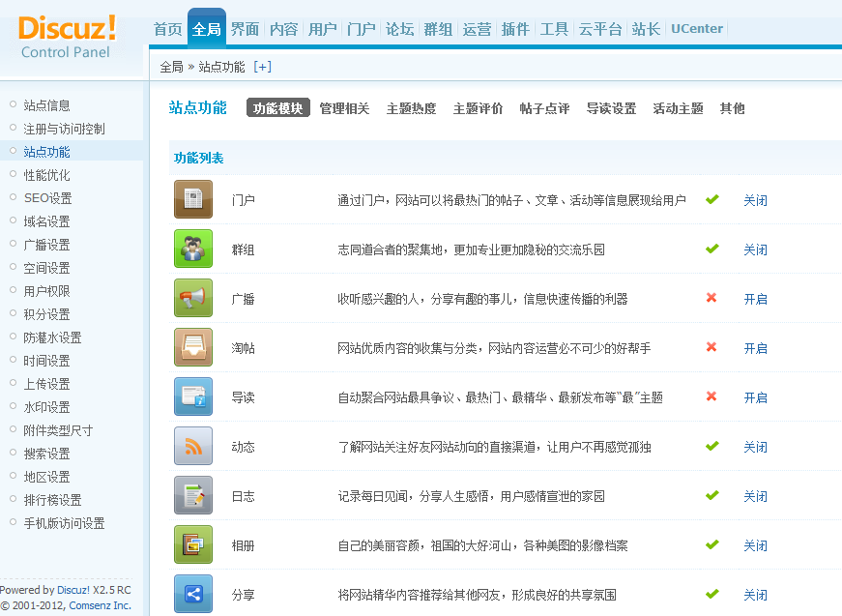Open 性能优化 in the sidebar
The height and width of the screenshot is (616, 842).
pyautogui.click(x=46, y=175)
